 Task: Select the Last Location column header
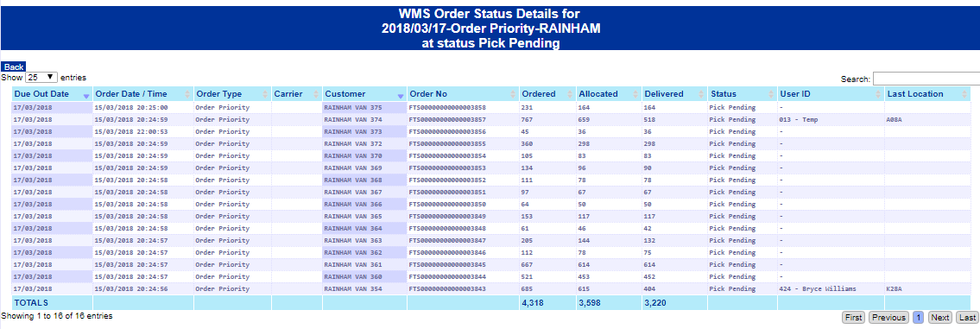[927, 94]
